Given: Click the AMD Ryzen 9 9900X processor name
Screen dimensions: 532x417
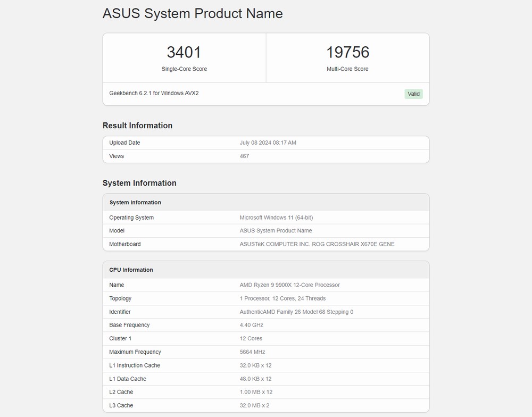Looking at the screenshot, I should click(289, 285).
